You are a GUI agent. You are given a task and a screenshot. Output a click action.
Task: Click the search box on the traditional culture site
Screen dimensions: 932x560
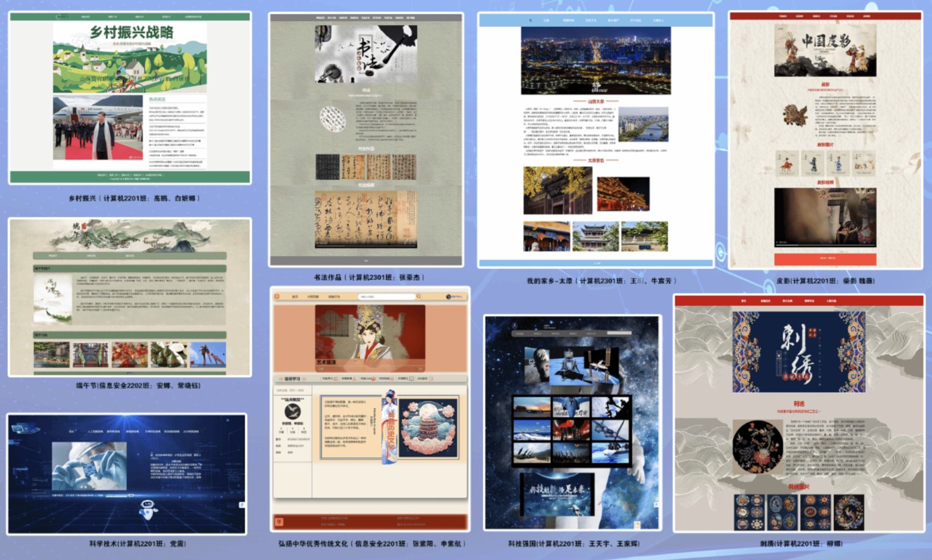coord(386,296)
